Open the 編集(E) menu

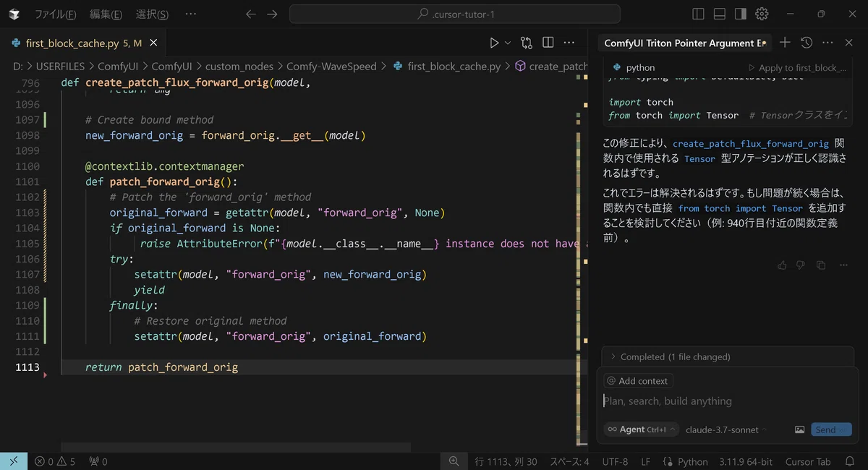(x=106, y=14)
